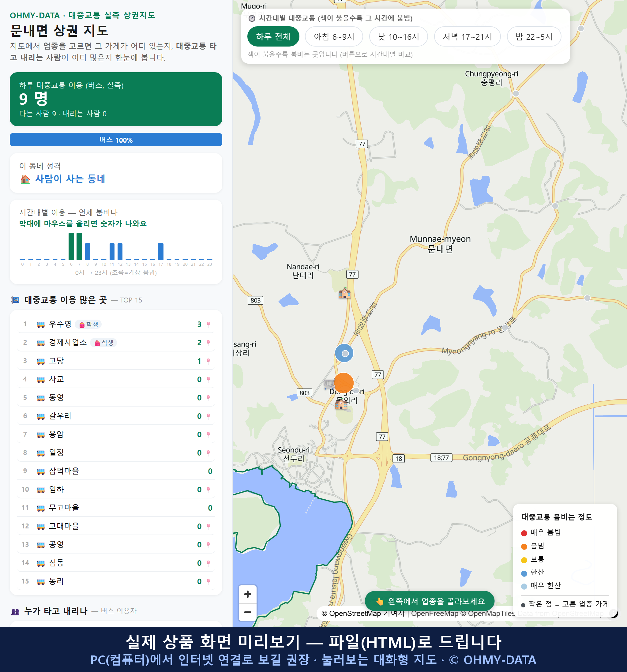This screenshot has height=672, width=627.
Task: Click the pin icon in 갈우리 row
Action: pyautogui.click(x=208, y=416)
